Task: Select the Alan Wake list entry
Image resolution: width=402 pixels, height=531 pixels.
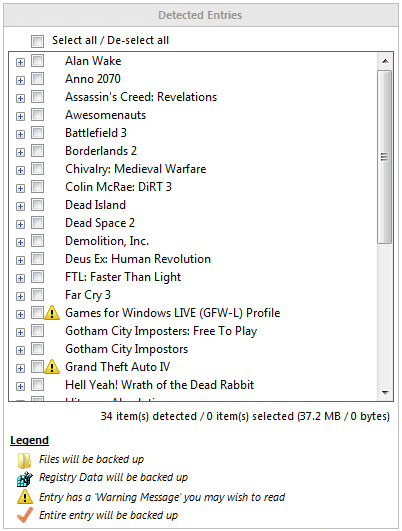Action: coord(93,61)
